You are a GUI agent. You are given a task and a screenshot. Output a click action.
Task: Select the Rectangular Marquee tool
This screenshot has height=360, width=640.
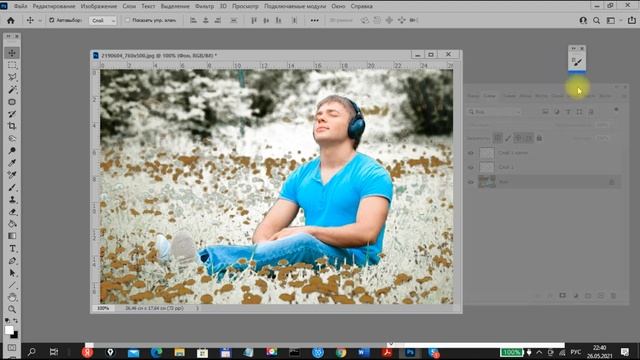click(12, 65)
